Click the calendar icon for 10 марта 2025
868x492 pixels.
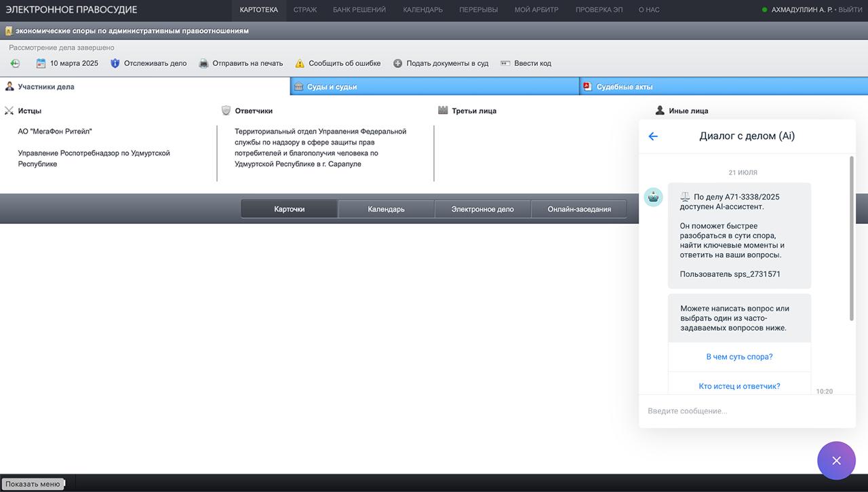(x=41, y=63)
